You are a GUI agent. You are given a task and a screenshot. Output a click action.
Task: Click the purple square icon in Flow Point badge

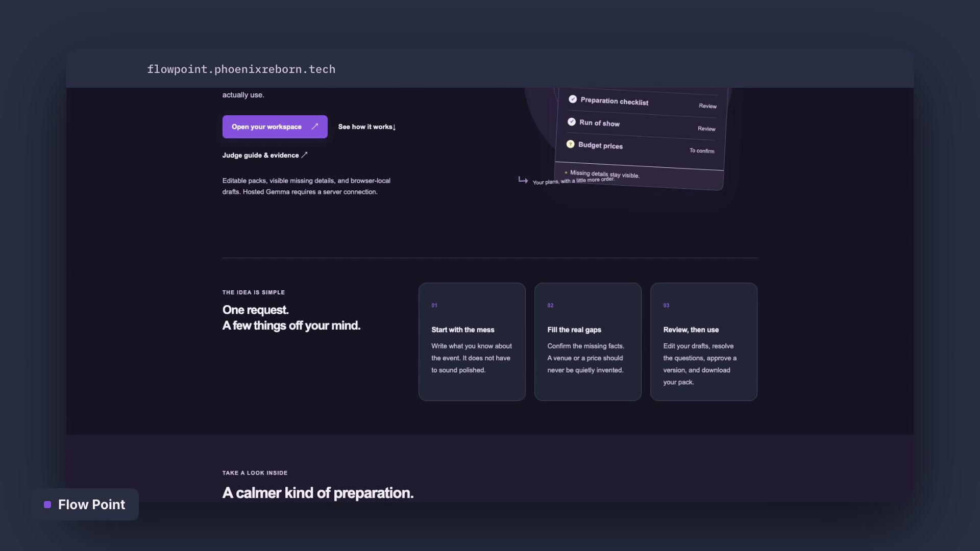point(47,505)
